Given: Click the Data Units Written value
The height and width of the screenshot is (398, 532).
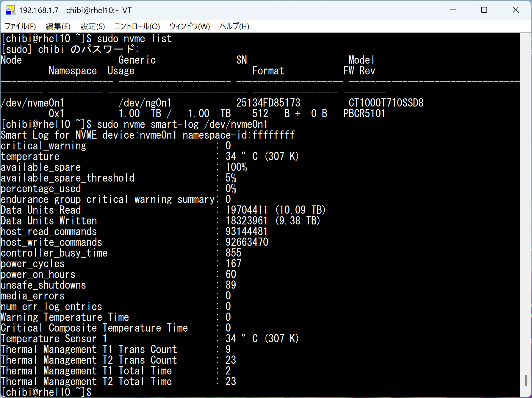Looking at the screenshot, I should point(246,221).
